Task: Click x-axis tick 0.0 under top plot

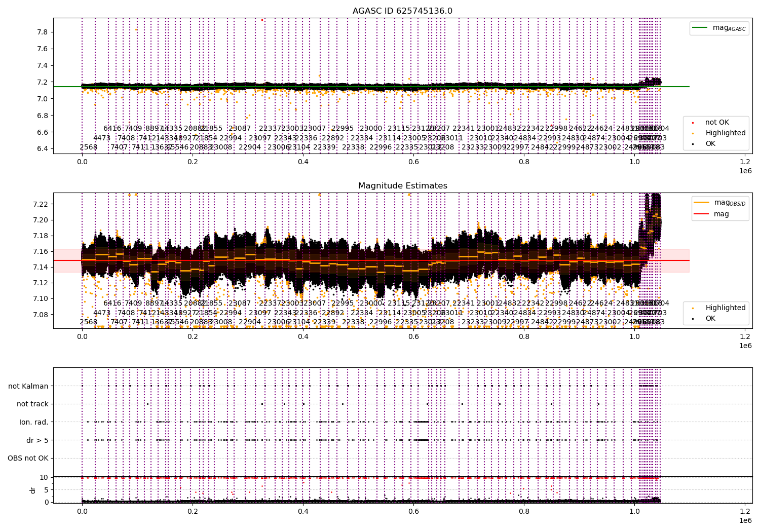Action: click(x=82, y=162)
